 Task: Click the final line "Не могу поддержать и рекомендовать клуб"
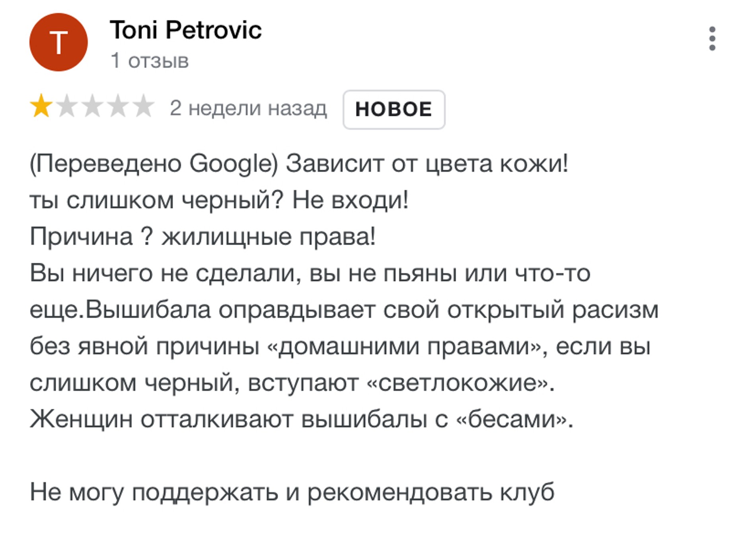[x=292, y=492]
